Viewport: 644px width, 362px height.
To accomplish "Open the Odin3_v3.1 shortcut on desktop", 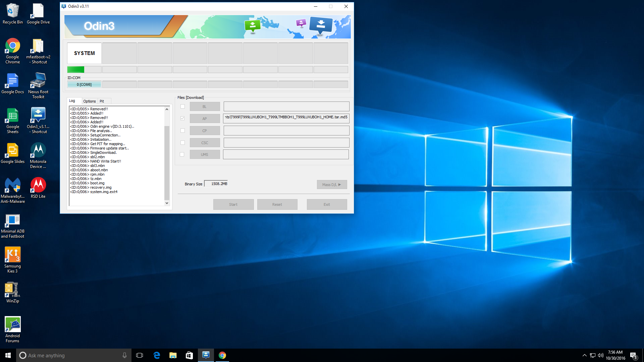I will coord(38,121).
